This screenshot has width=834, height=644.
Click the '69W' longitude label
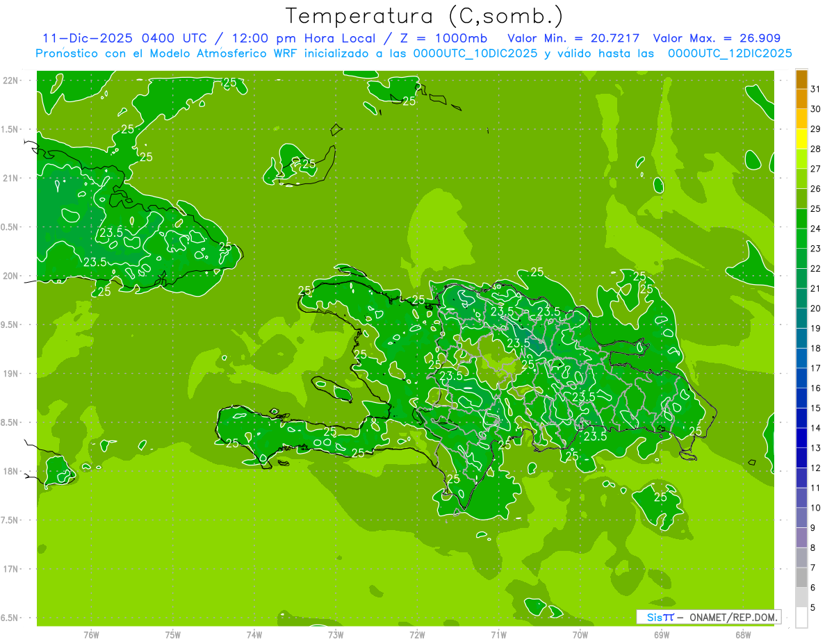(662, 635)
